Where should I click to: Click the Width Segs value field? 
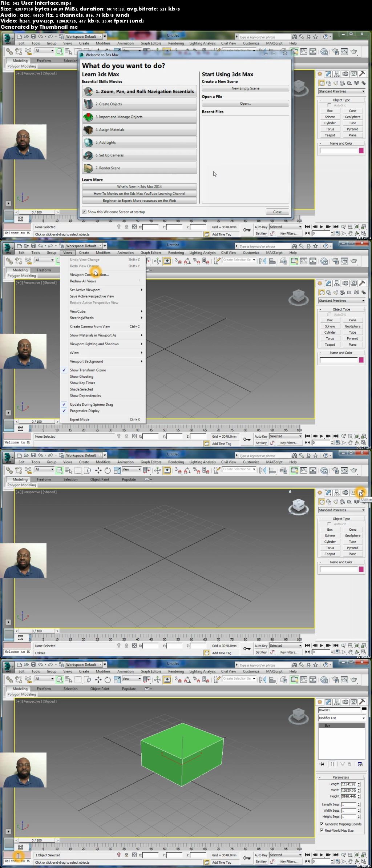(x=349, y=811)
